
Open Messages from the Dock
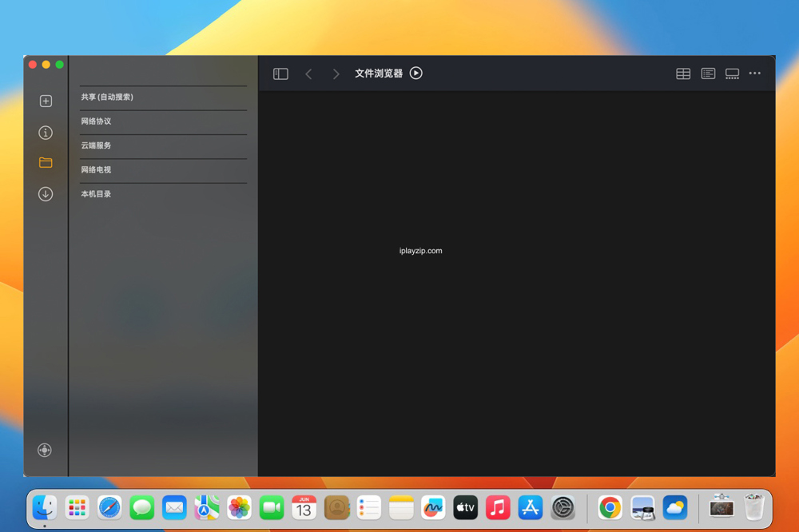click(x=142, y=507)
